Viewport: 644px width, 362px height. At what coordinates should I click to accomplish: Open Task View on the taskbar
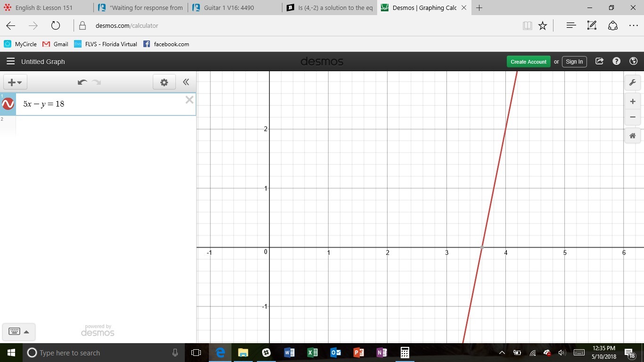[196, 353]
